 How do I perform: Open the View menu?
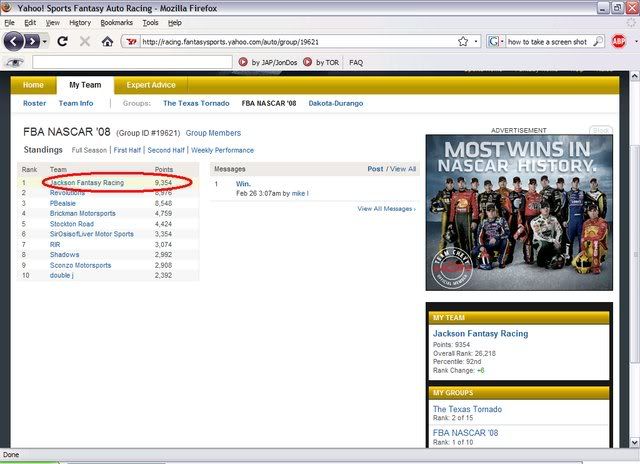point(52,23)
